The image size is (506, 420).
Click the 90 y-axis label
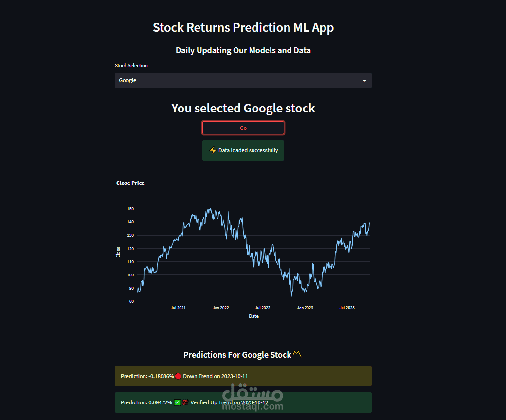[131, 288]
